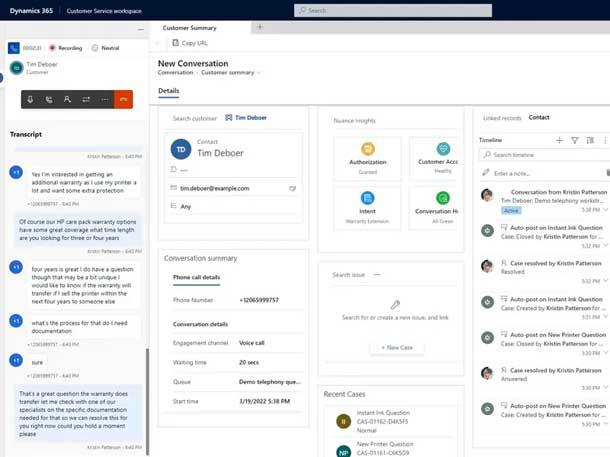Open the consult icon in call controls
The height and width of the screenshot is (457, 610).
tap(67, 100)
